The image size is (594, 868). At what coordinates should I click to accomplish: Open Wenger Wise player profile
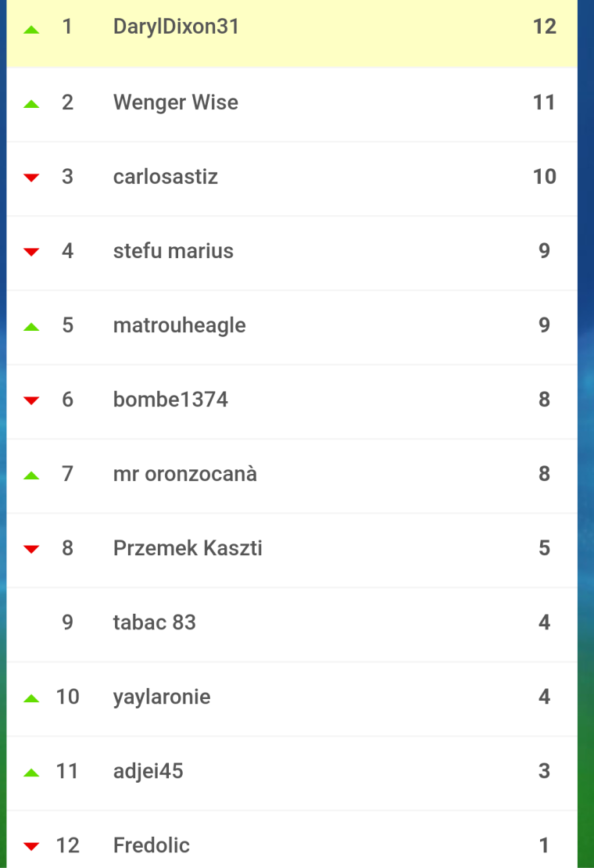click(175, 102)
